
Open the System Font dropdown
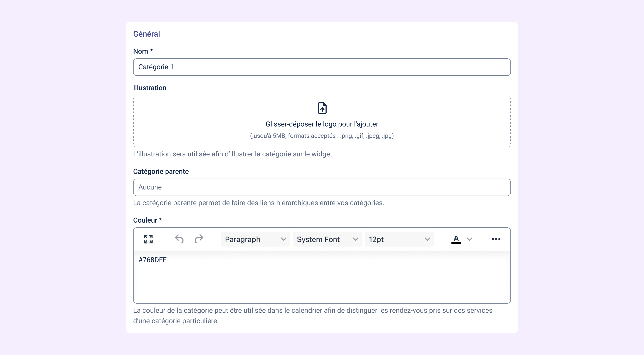(327, 239)
